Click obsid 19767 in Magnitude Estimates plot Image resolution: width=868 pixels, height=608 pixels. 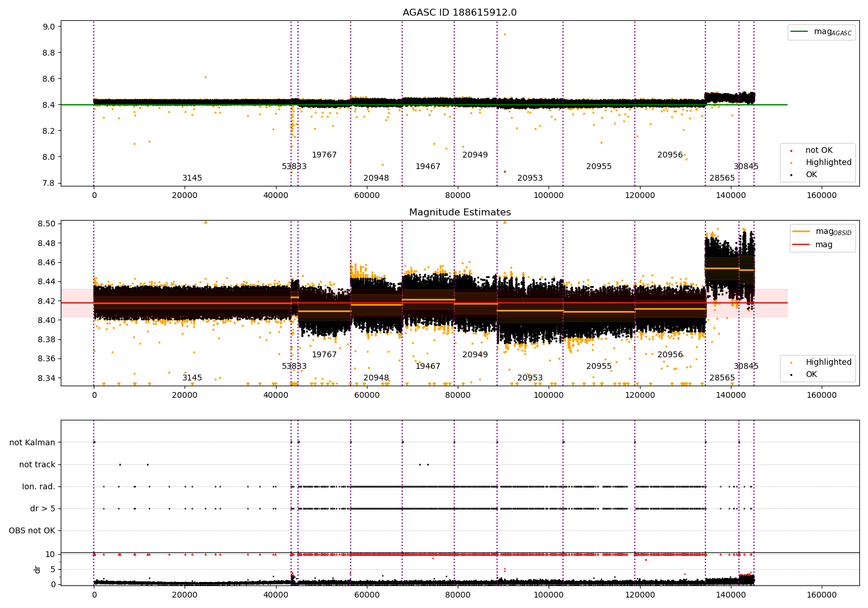[x=324, y=354]
